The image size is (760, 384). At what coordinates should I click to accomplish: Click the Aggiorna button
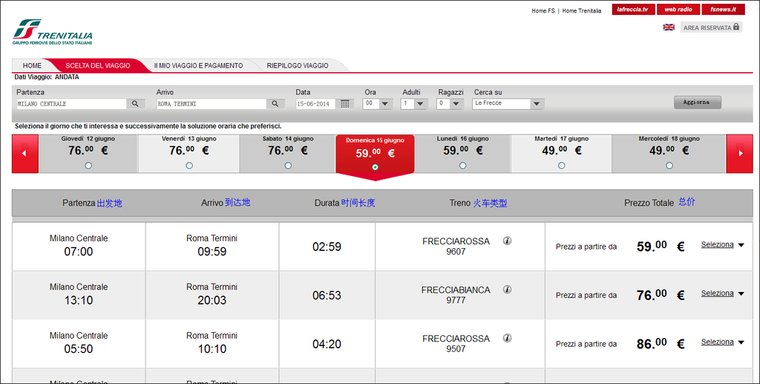pos(697,102)
